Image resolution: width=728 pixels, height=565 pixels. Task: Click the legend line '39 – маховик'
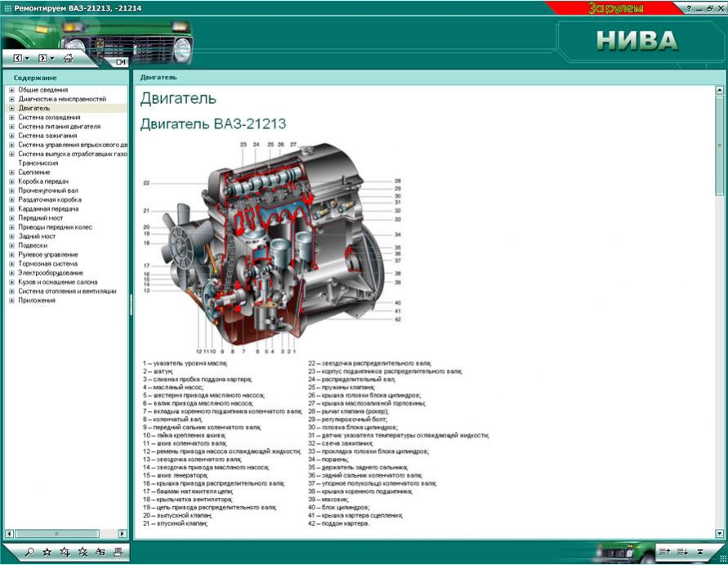(x=328, y=499)
